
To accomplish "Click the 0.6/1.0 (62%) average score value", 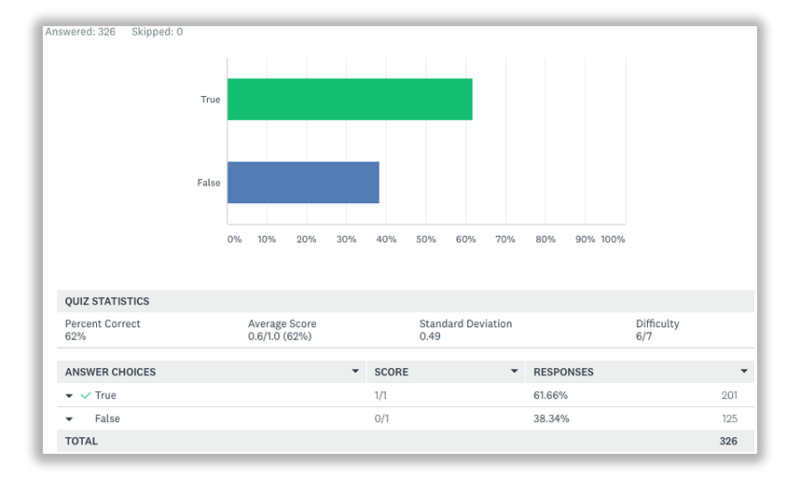I will tap(280, 336).
